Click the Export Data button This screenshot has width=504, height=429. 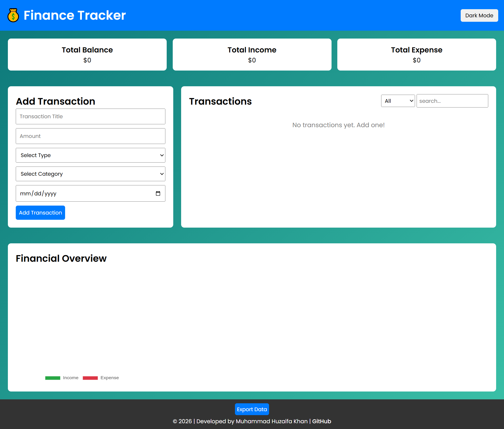click(x=252, y=409)
